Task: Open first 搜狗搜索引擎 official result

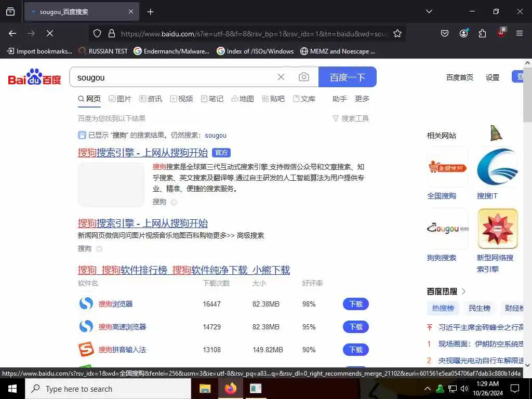Action: click(x=143, y=153)
